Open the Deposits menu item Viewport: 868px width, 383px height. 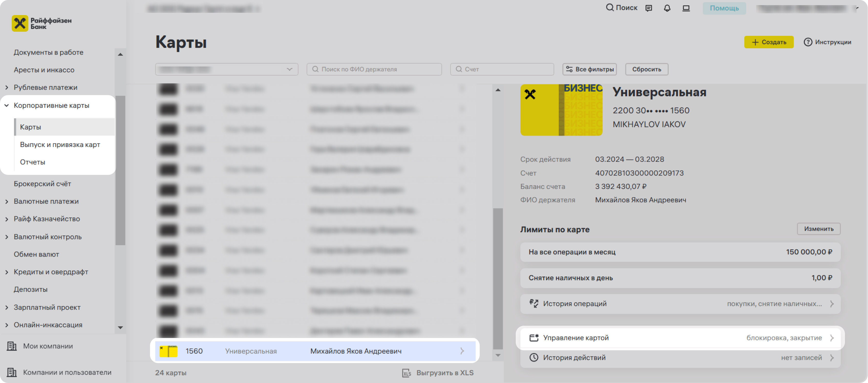(x=31, y=289)
